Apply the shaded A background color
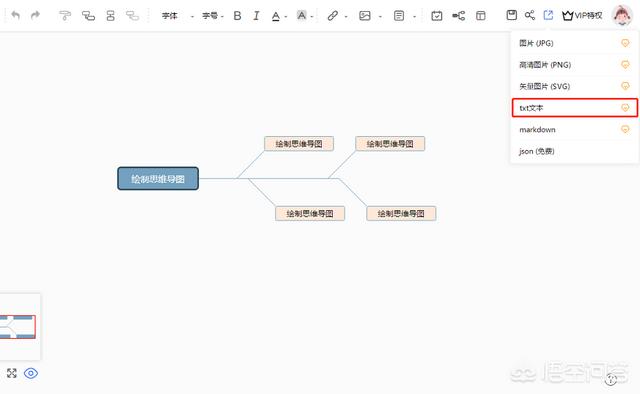Viewport: 640px width, 394px height. coord(302,16)
